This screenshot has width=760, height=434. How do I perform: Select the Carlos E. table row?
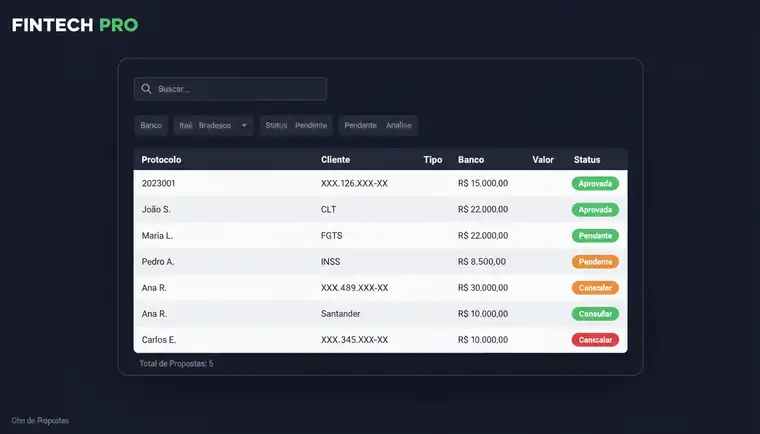380,339
